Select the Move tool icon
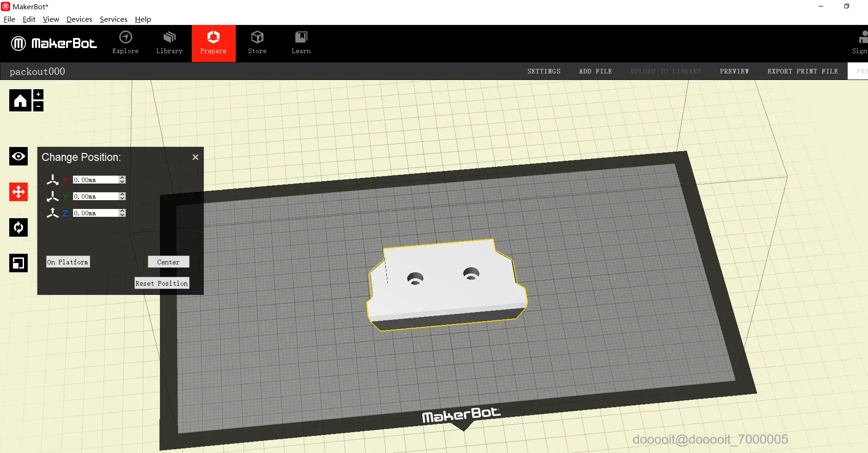The width and height of the screenshot is (868, 453). pos(18,192)
